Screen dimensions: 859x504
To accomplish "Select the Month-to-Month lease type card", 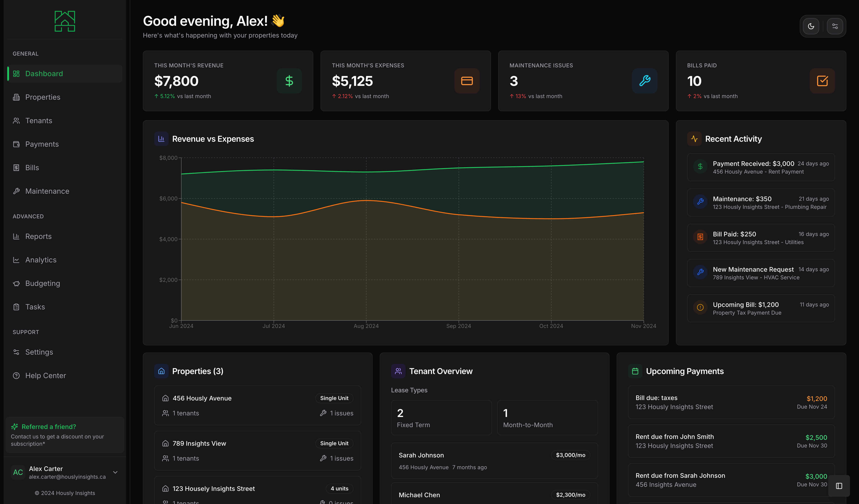I will coord(547,418).
